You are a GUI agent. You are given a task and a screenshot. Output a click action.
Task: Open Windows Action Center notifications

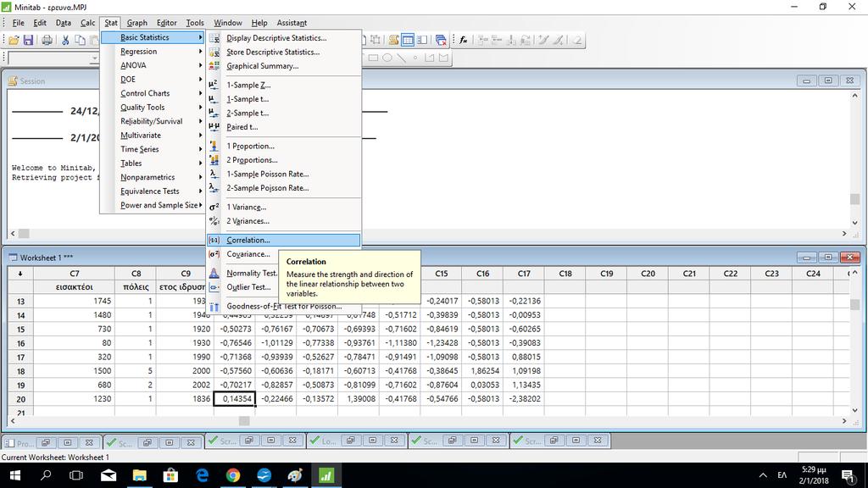pos(848,475)
